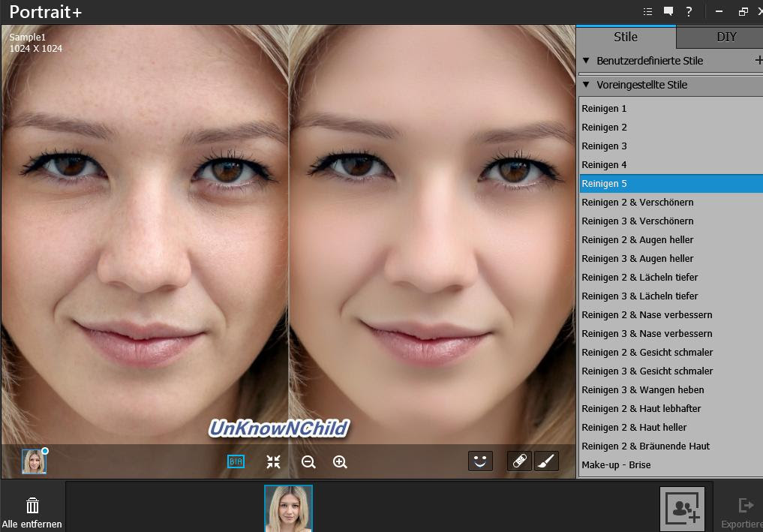Switch to the Stile tab
This screenshot has width=763, height=532.
(625, 37)
